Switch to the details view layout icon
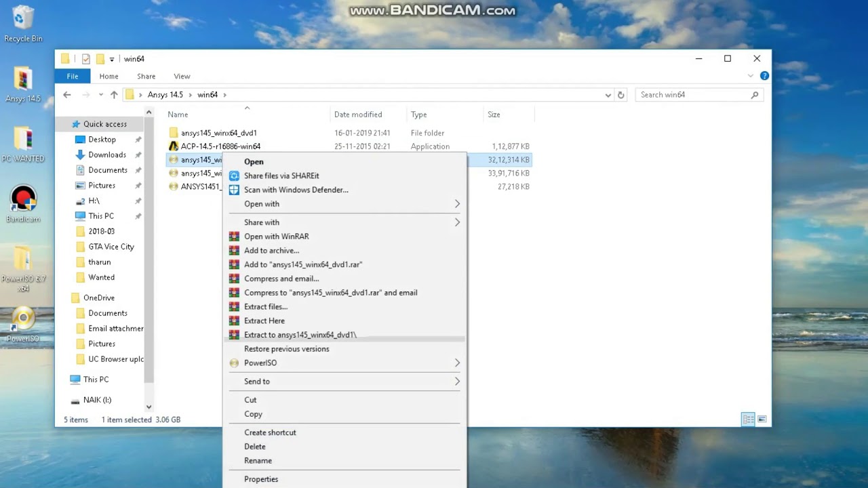This screenshot has width=868, height=488. 748,420
